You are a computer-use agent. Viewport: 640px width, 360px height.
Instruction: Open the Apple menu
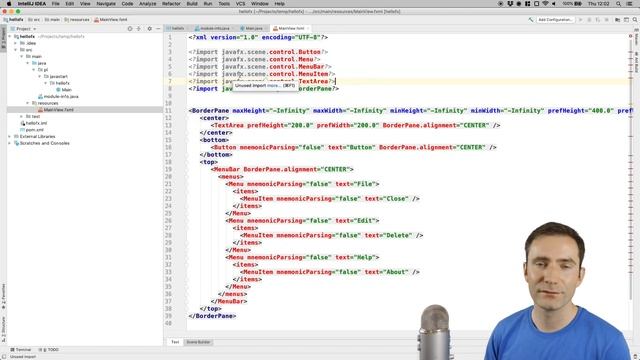coord(9,4)
